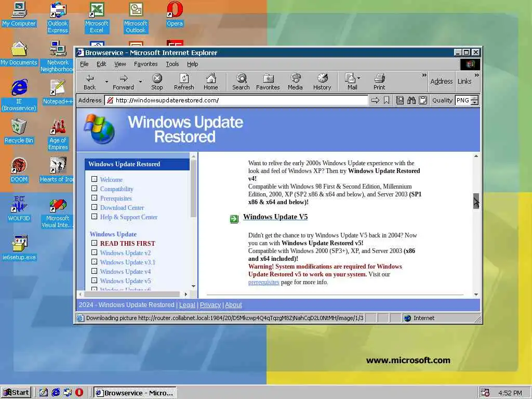
Task: Go to the Home page
Action: pos(211,82)
